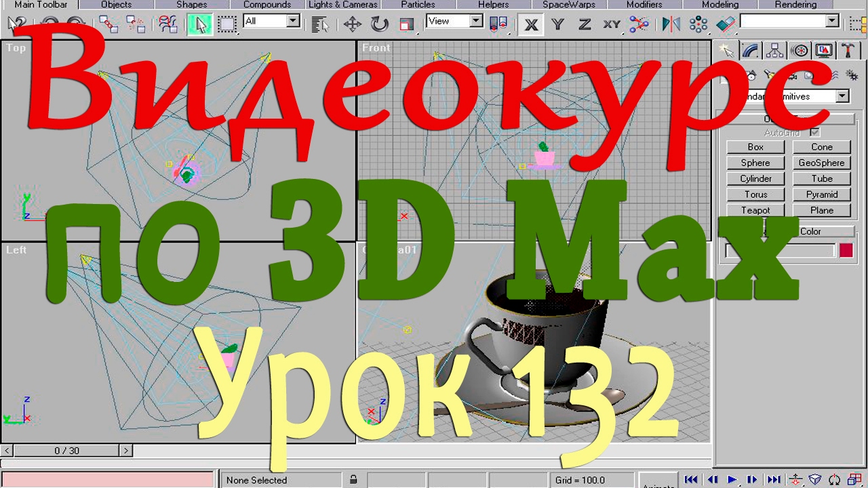
Task: Toggle Restrict to XY plane
Action: point(612,24)
